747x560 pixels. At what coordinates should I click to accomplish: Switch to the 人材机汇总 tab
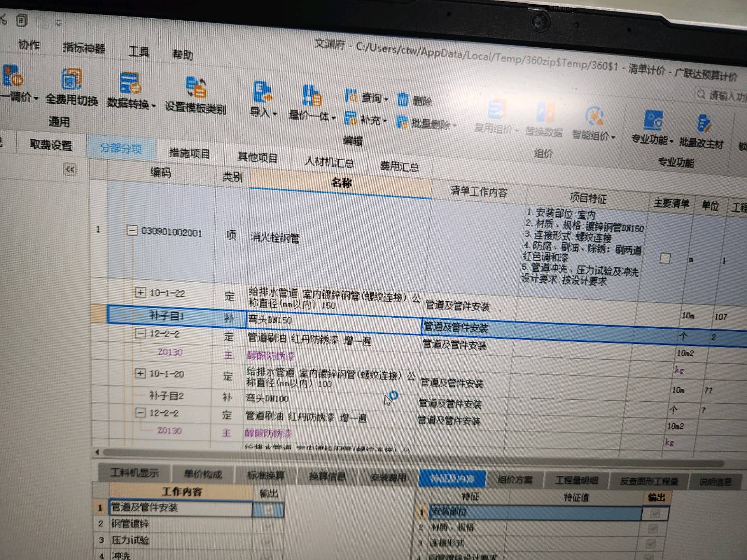point(329,162)
